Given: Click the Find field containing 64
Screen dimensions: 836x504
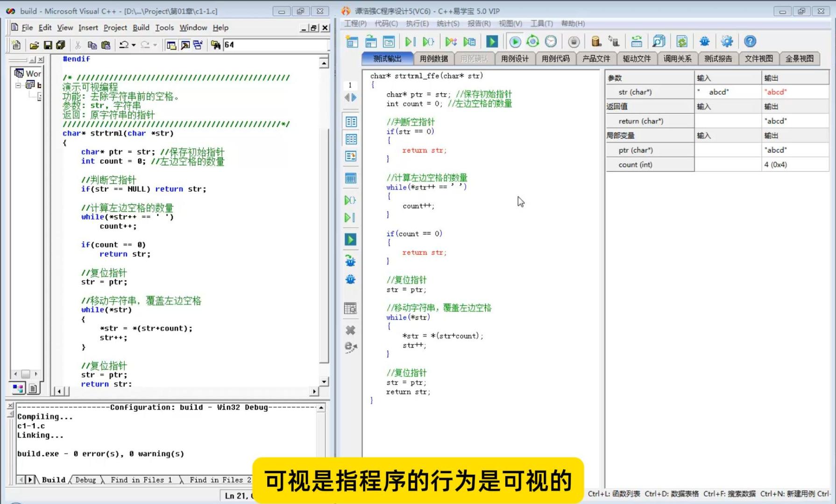Looking at the screenshot, I should point(276,45).
